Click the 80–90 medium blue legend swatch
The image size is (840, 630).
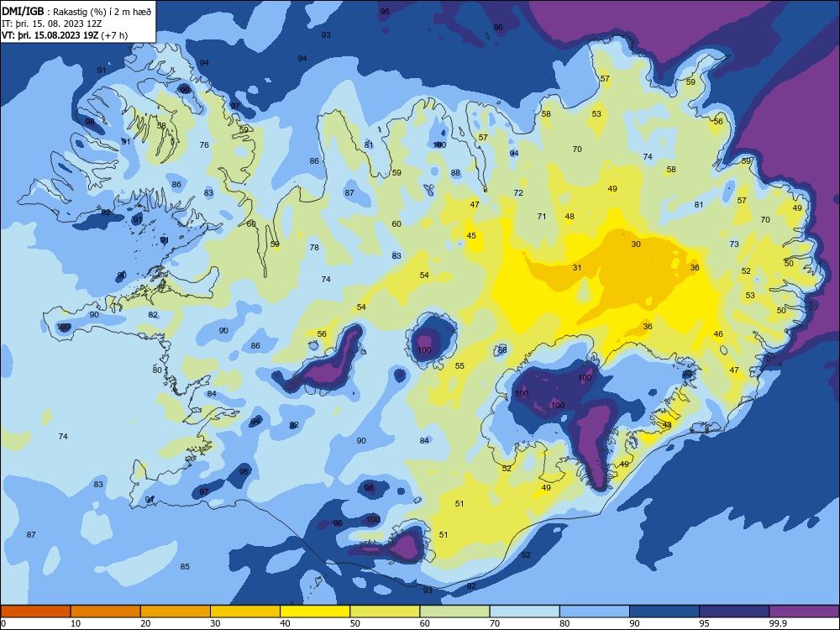tap(595, 612)
